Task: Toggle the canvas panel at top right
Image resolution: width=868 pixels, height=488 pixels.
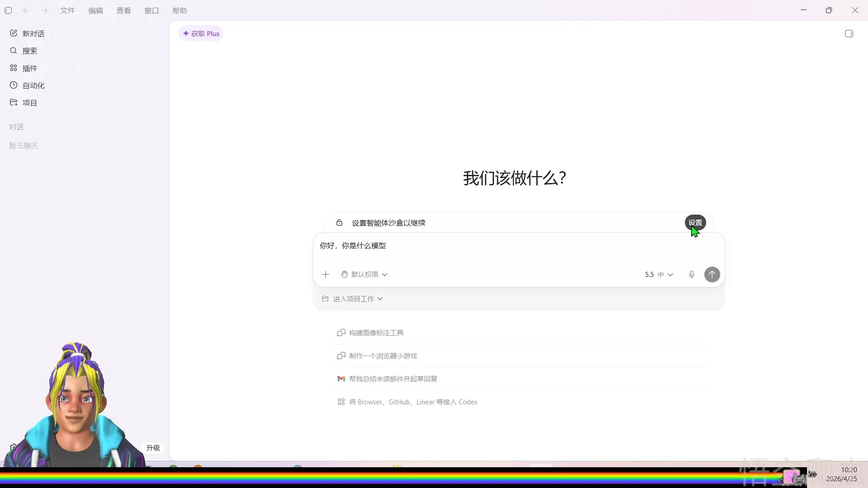Action: [x=849, y=33]
